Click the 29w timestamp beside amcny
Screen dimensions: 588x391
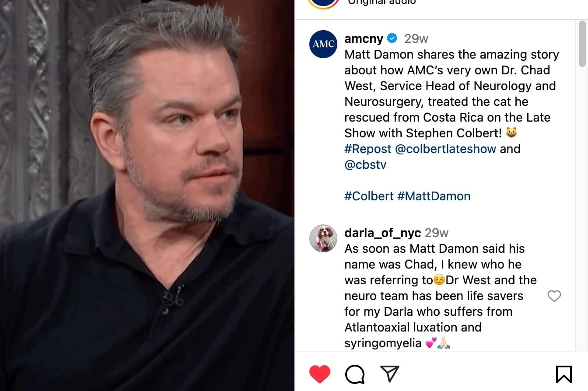[416, 38]
